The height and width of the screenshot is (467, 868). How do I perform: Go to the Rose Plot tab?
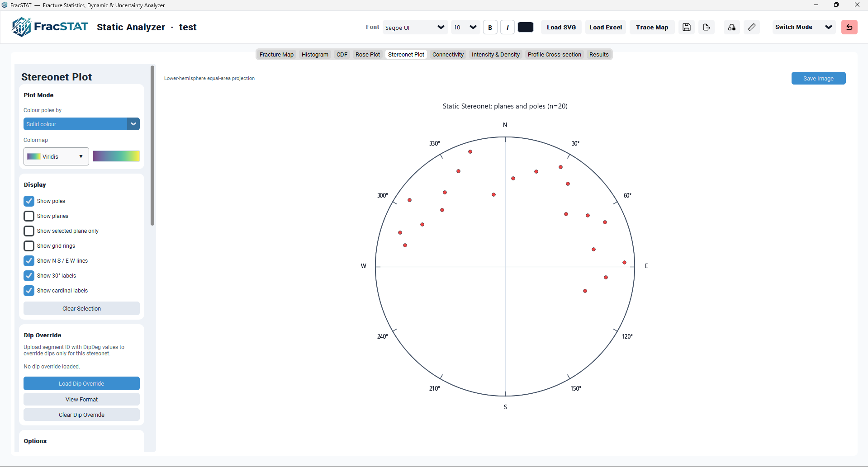[x=368, y=55]
